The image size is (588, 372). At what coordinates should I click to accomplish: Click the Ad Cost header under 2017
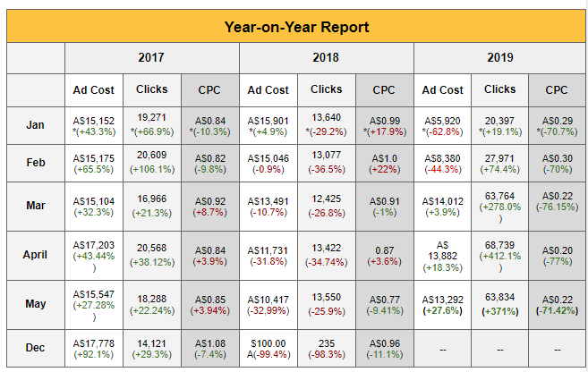93,90
